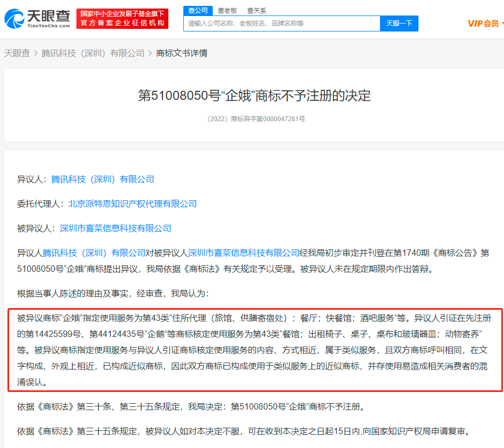Click the red official credit agency badge
Viewport: 504px width, 448px height.
point(122,19)
